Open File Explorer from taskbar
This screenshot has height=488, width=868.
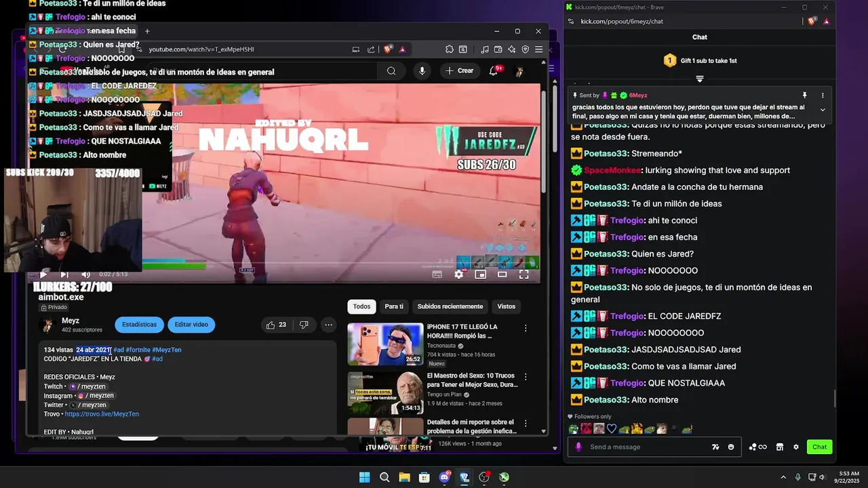point(404,477)
